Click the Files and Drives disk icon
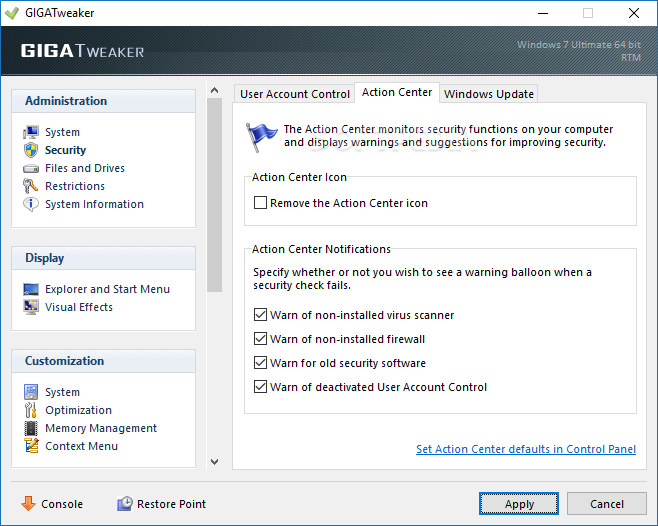 pyautogui.click(x=31, y=169)
